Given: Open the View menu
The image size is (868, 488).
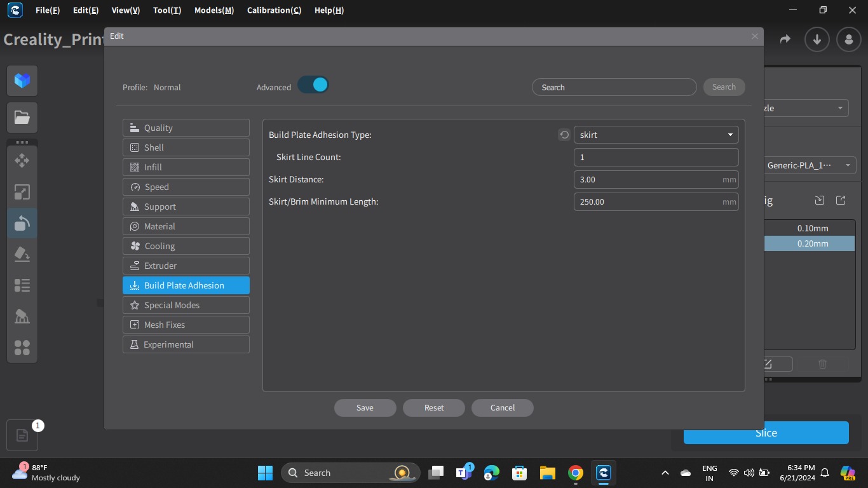Looking at the screenshot, I should pos(125,10).
